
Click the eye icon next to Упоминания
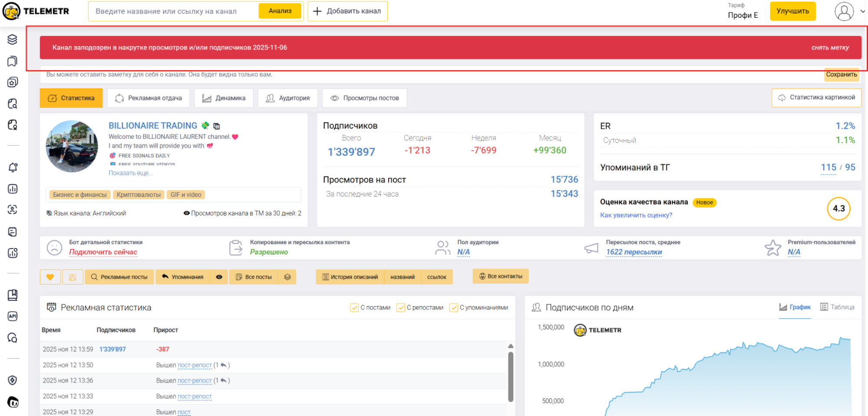coord(219,277)
